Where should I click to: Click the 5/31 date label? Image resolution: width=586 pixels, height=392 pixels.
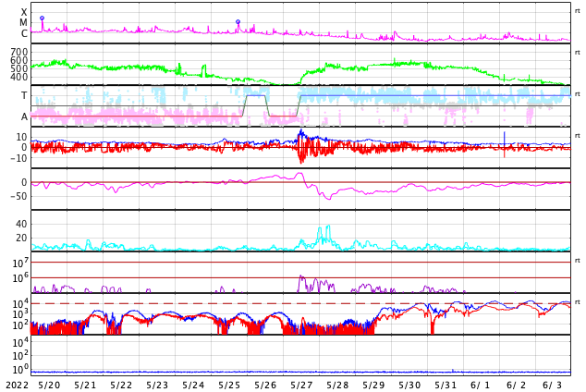click(446, 386)
